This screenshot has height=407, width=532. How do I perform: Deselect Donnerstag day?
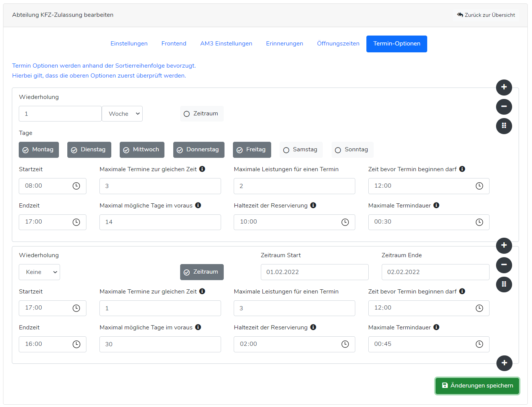coord(198,150)
